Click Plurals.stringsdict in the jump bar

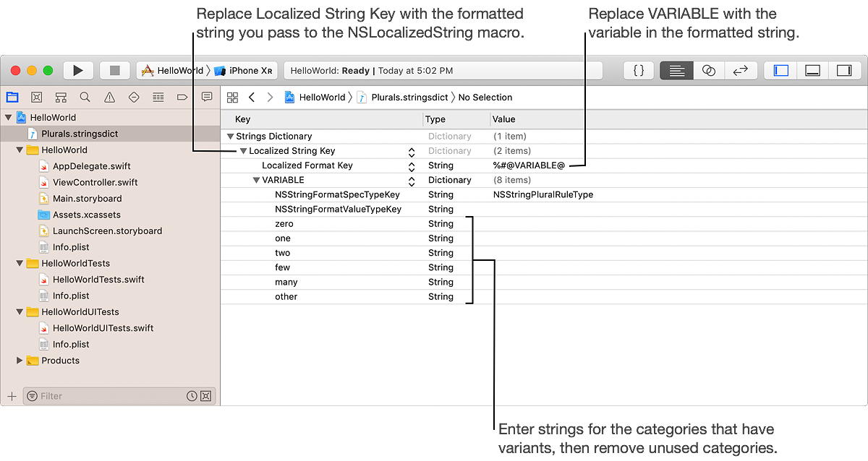click(402, 97)
